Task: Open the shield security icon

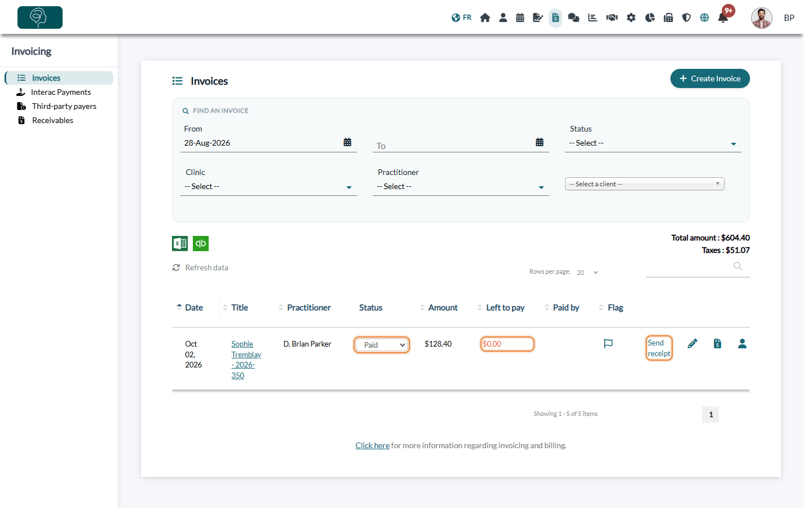Action: click(x=686, y=17)
